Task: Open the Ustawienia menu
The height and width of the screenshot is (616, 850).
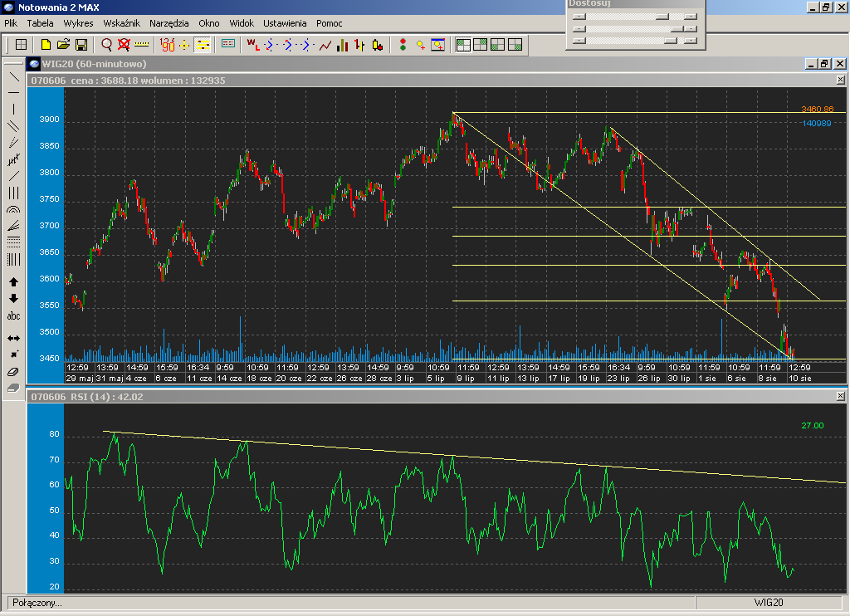Action: tap(285, 23)
